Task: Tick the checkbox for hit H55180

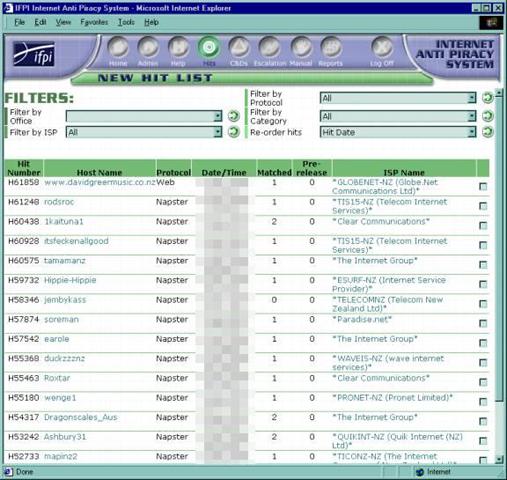Action: (x=483, y=402)
